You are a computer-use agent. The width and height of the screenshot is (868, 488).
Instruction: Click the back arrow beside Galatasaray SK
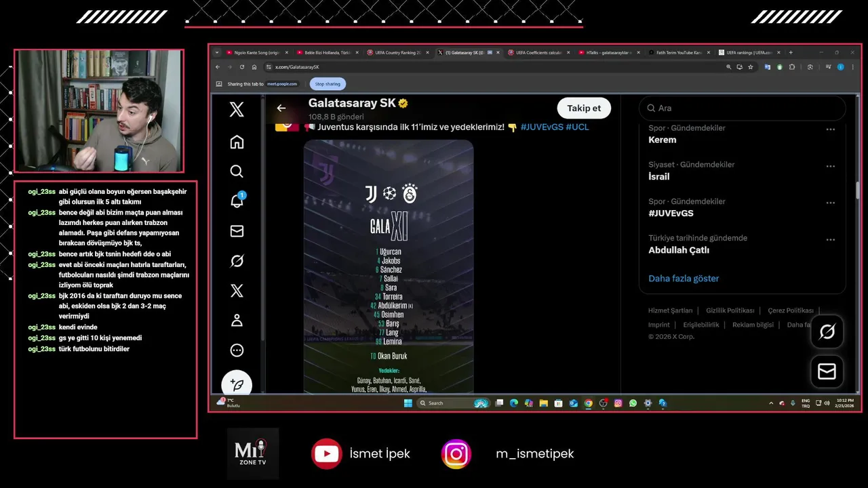(281, 108)
